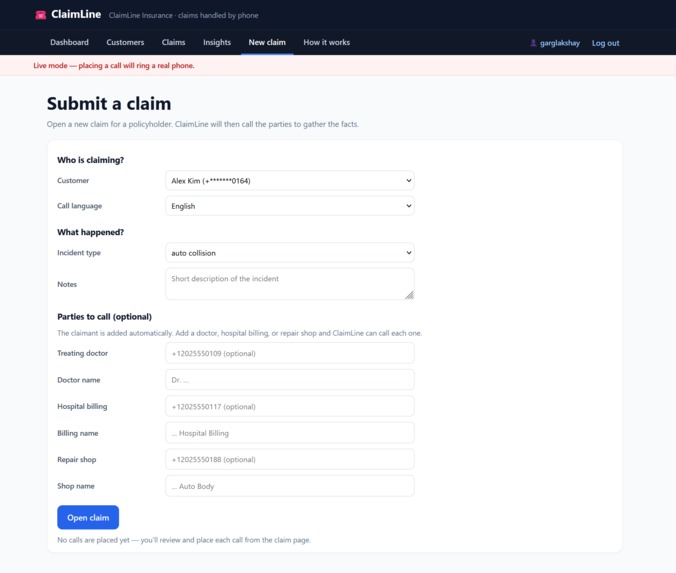Click the Shop name input field

(x=290, y=486)
